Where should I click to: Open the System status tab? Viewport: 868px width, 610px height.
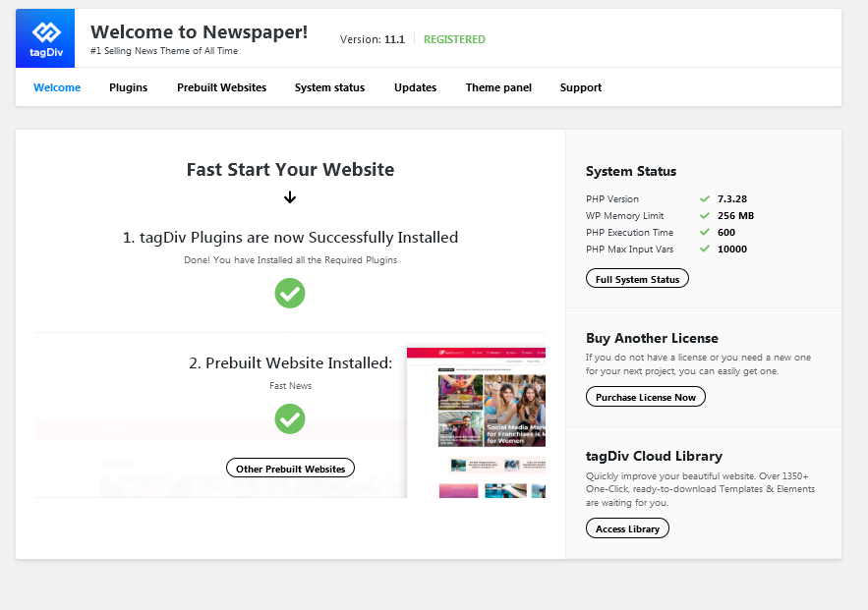pos(329,87)
